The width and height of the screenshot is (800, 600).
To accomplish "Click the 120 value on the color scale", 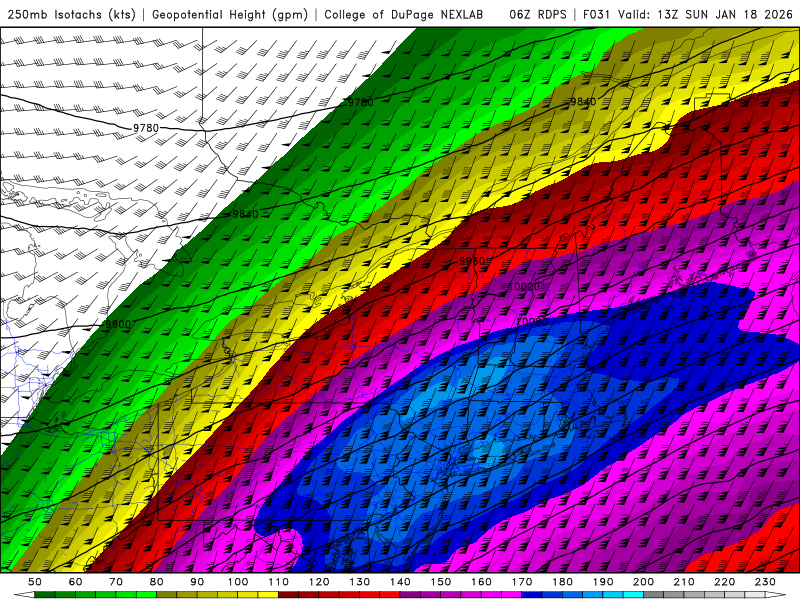I will (x=319, y=582).
